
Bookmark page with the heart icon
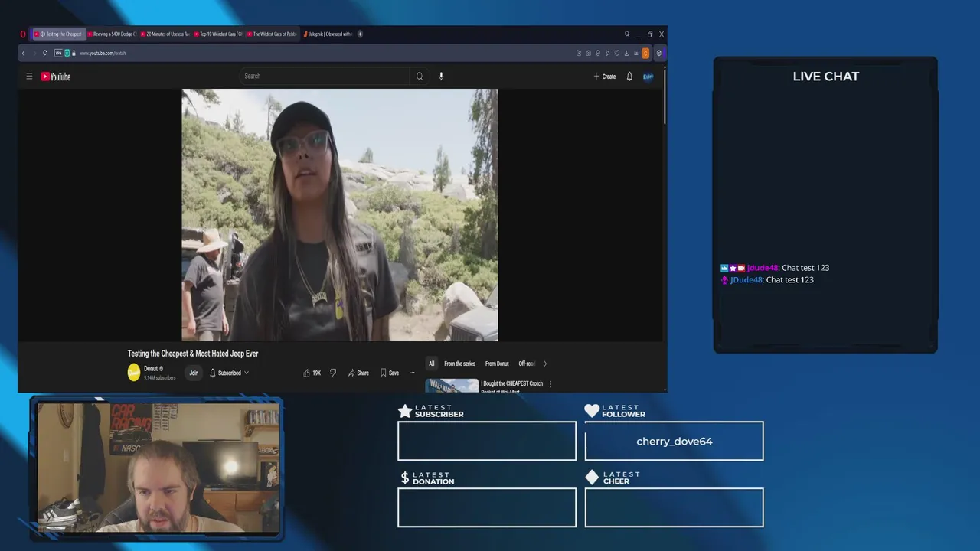pos(616,53)
